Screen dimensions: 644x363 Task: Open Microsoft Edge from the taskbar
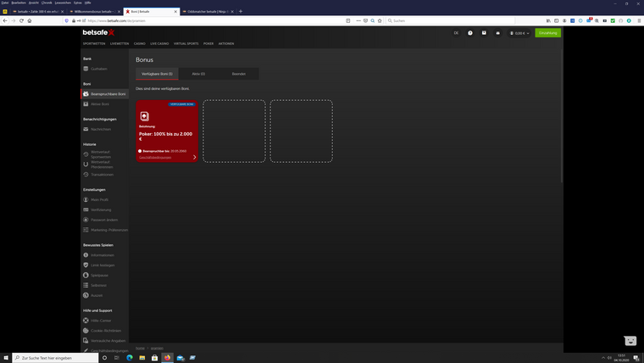130,358
